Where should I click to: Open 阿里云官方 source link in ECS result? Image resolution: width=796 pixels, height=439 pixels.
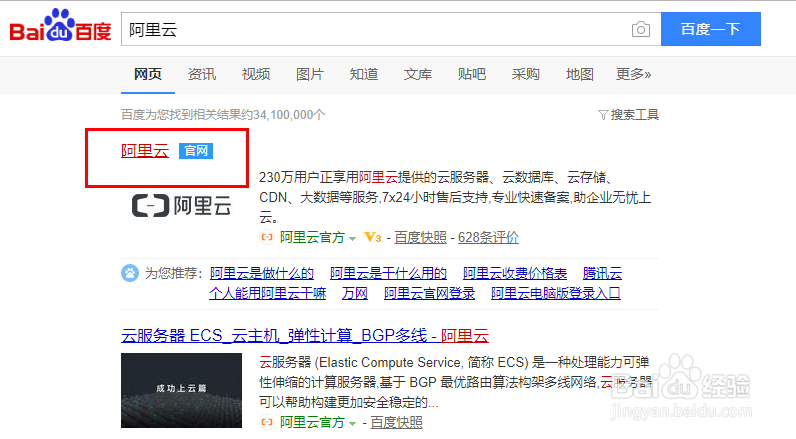click(312, 422)
